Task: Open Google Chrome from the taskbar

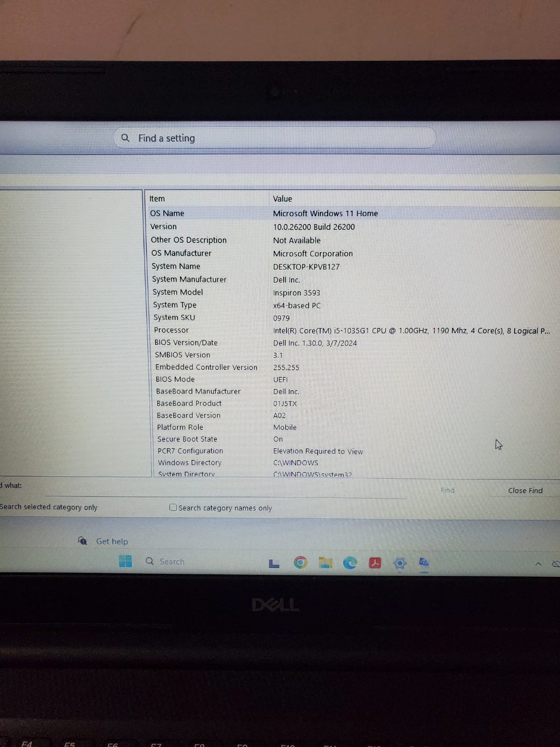Action: [x=300, y=562]
